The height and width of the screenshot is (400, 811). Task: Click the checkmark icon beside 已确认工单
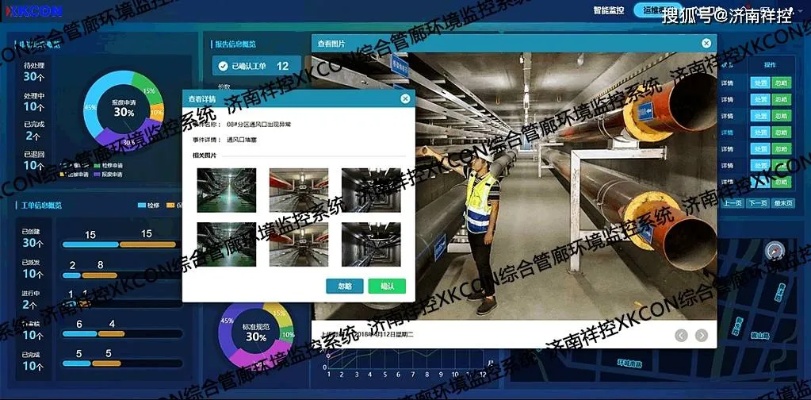tap(223, 66)
